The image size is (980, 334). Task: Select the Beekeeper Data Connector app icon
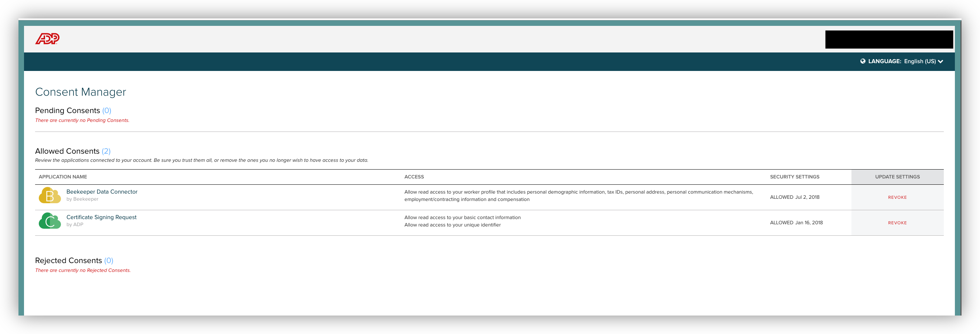click(49, 197)
